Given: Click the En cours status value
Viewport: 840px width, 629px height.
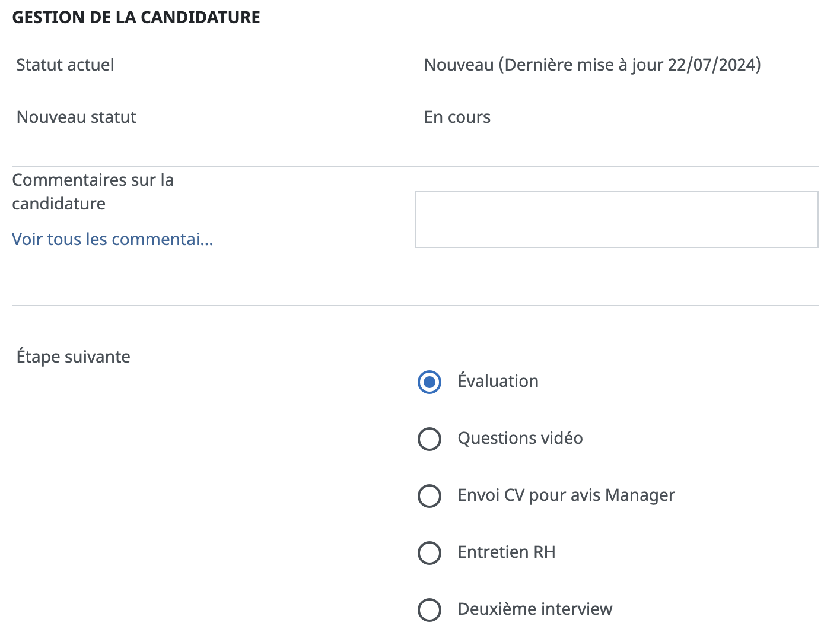Looking at the screenshot, I should click(457, 117).
